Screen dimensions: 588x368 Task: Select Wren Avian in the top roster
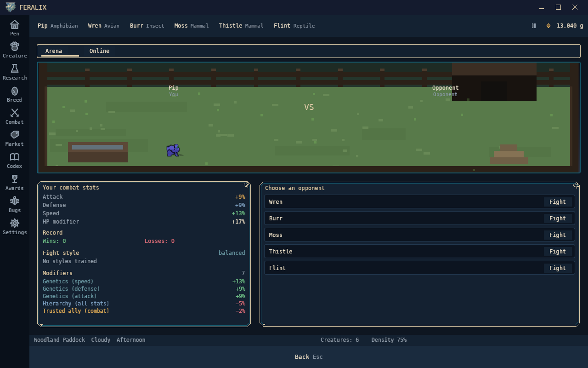point(104,26)
